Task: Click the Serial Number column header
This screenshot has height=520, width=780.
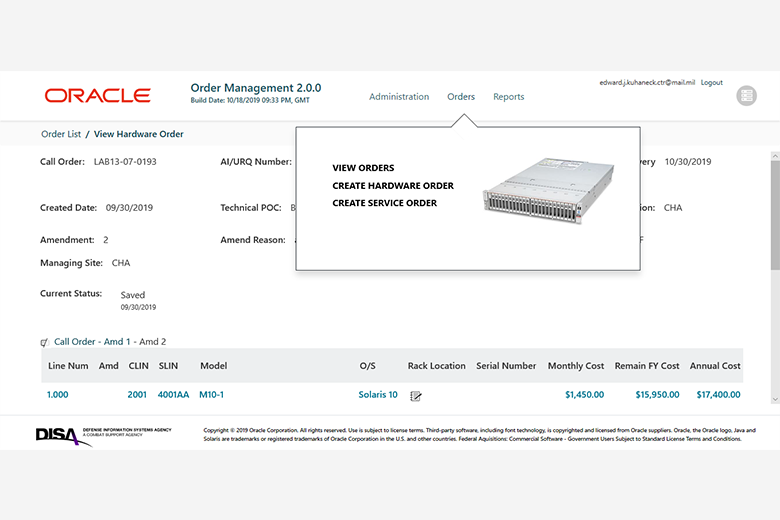Action: pyautogui.click(x=506, y=366)
